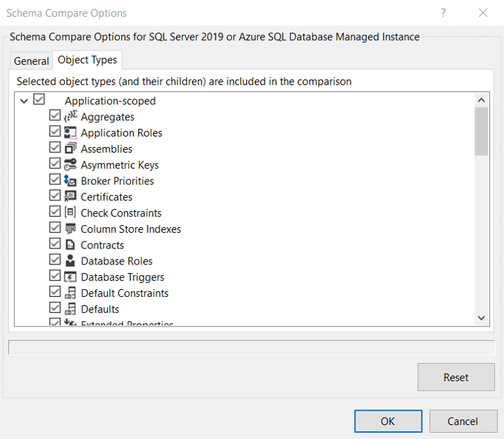Click the Column Store Indexes icon
The image size is (504, 439).
(70, 229)
